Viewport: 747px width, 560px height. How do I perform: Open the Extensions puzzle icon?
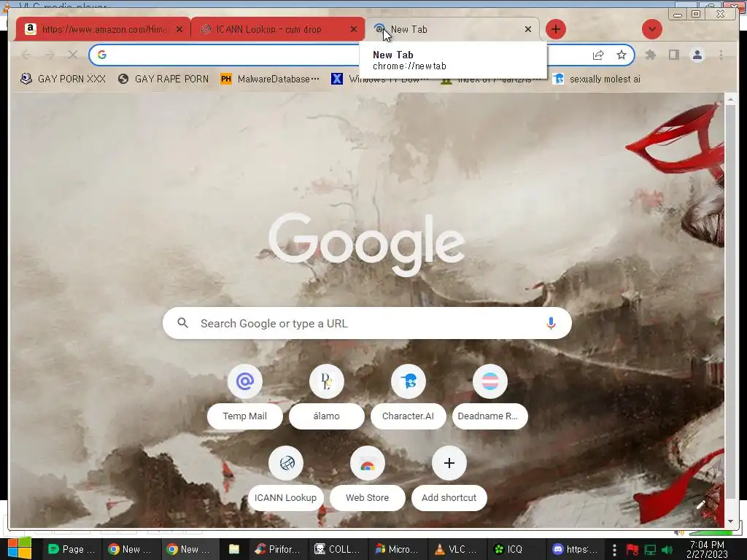click(x=650, y=55)
